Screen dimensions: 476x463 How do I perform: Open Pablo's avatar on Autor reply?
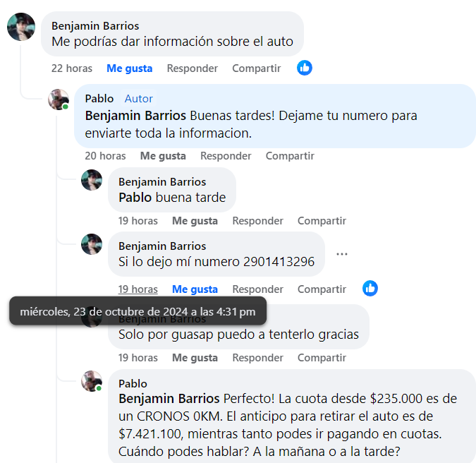pos(59,100)
